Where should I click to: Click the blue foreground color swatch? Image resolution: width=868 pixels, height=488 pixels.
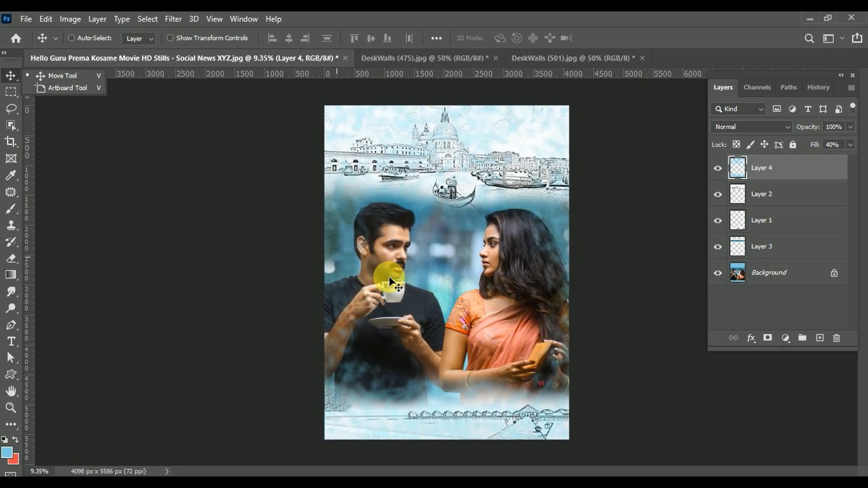(6, 452)
